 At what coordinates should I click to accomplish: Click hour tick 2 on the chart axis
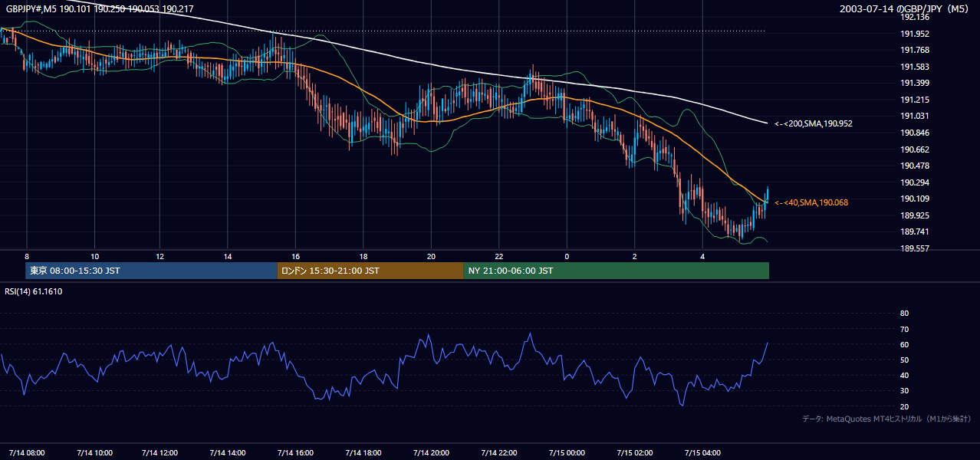click(x=634, y=256)
